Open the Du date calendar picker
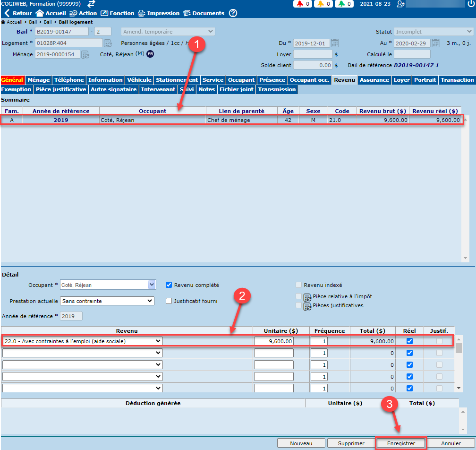This screenshot has height=450, width=476. point(335,43)
